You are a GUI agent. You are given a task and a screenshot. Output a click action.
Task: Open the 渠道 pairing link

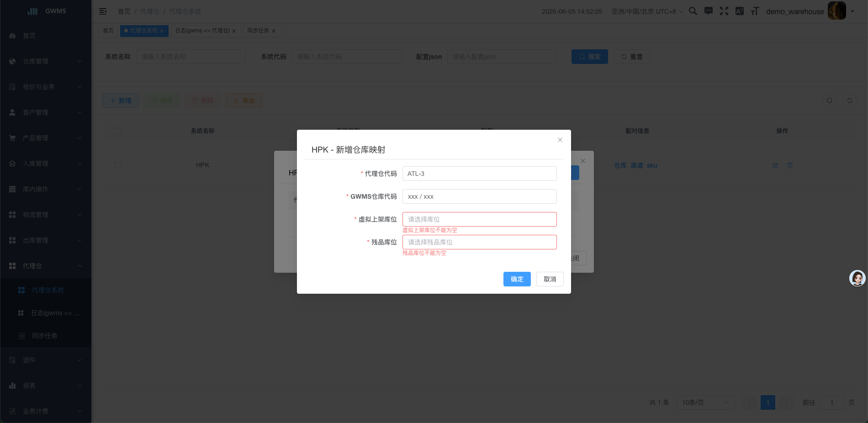(637, 165)
